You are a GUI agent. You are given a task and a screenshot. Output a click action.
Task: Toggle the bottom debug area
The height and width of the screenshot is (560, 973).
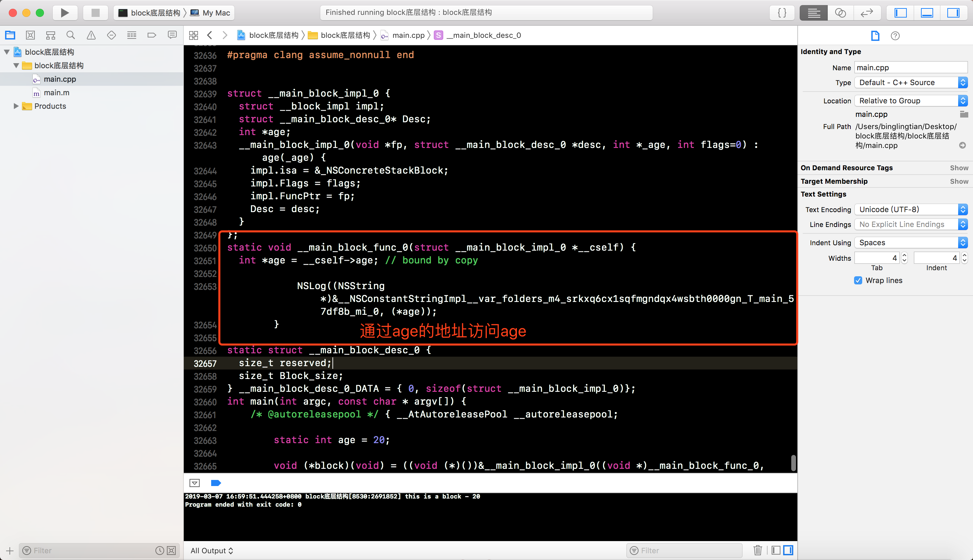tap(927, 13)
